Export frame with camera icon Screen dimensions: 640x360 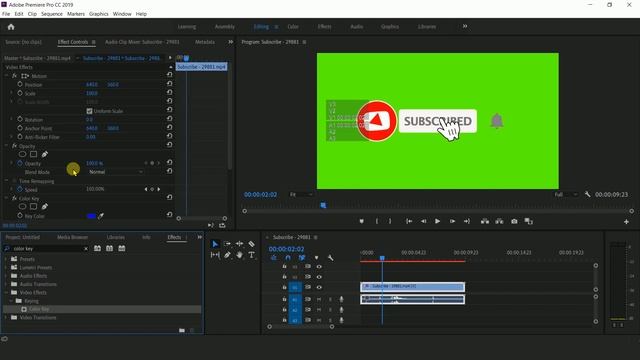(x=514, y=221)
